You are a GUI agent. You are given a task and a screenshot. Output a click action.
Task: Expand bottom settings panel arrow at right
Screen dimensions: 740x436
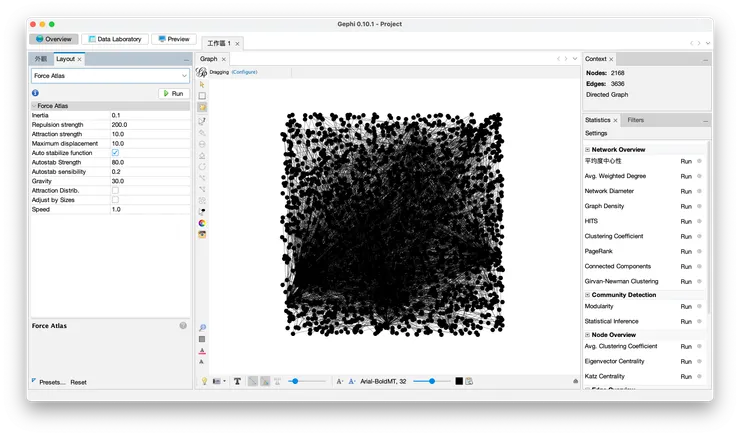575,381
